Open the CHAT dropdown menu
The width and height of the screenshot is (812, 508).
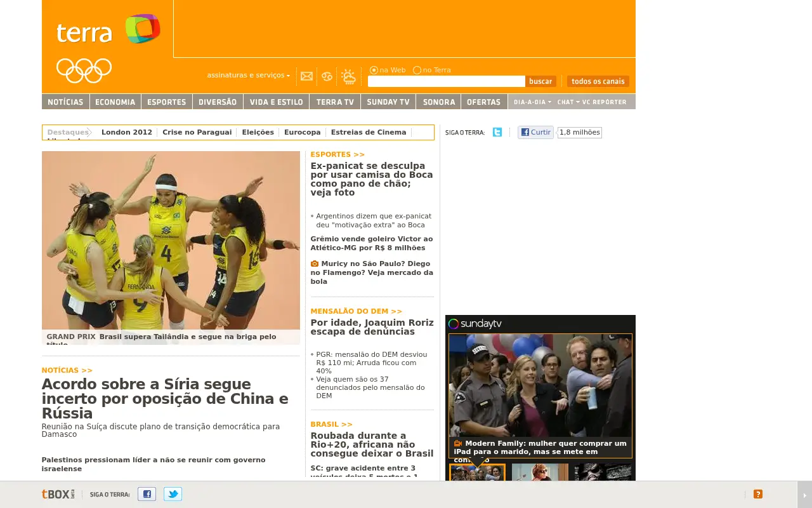pyautogui.click(x=568, y=102)
